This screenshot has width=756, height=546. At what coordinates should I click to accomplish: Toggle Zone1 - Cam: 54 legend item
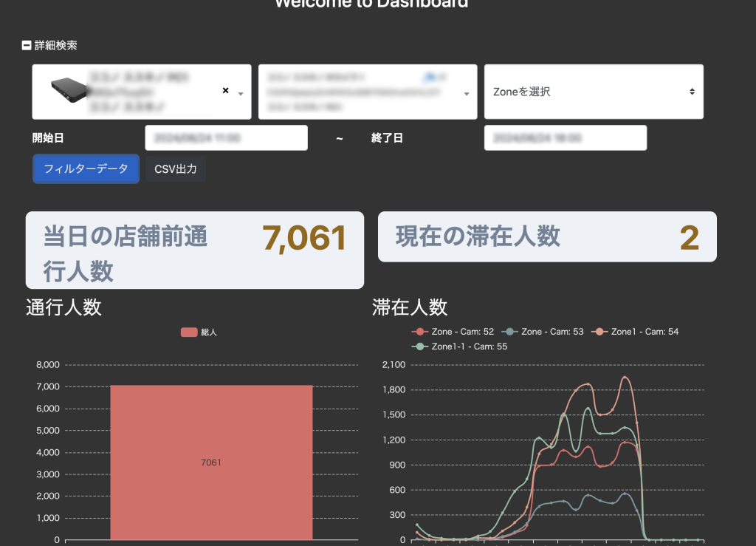[x=599, y=332]
